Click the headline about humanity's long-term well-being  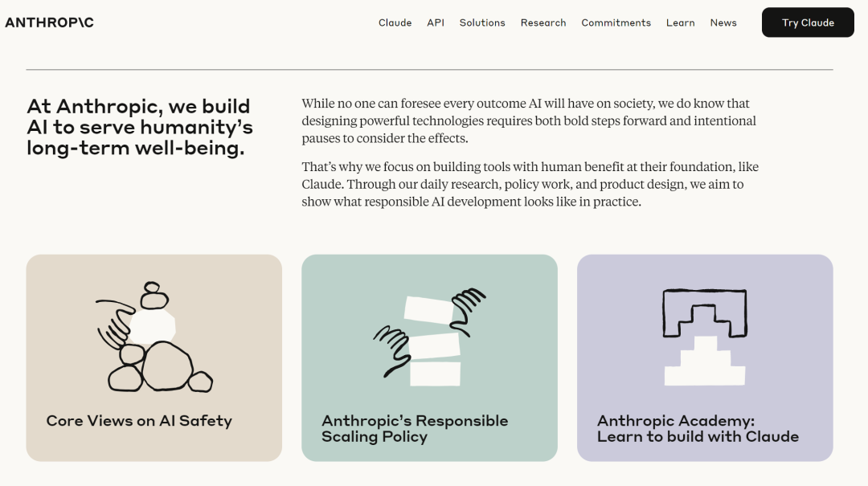pyautogui.click(x=140, y=127)
